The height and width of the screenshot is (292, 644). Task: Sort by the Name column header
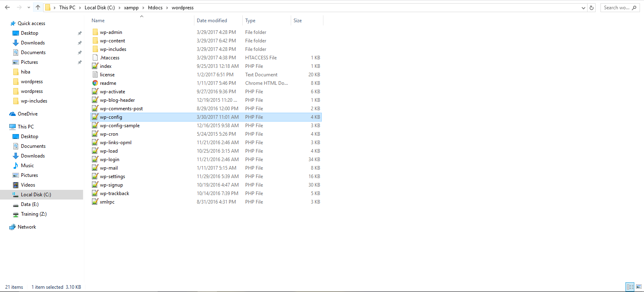98,21
